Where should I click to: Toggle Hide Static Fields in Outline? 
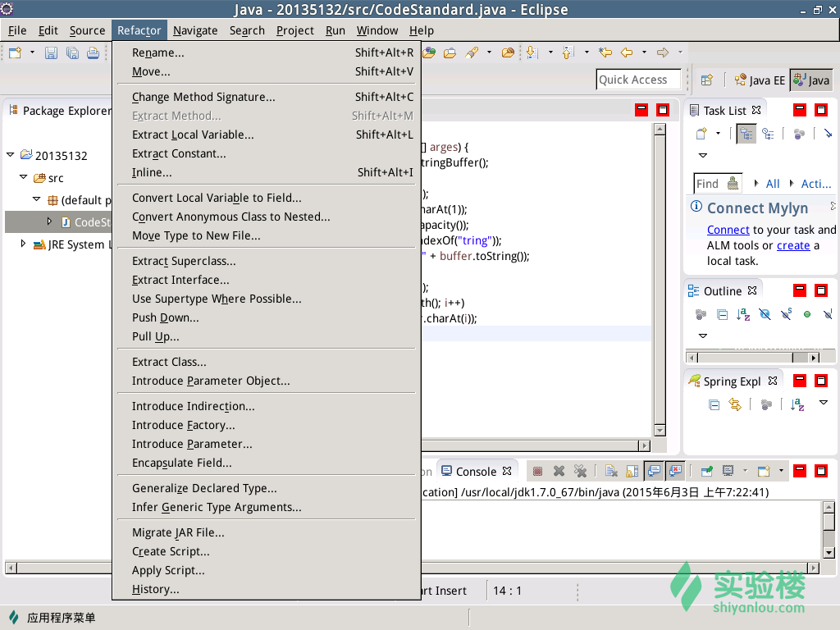pyautogui.click(x=786, y=314)
